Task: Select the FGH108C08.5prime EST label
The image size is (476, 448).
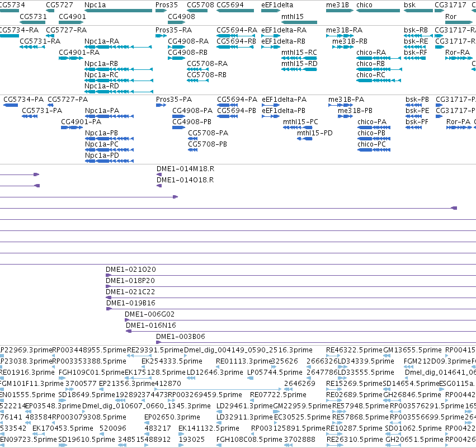Action: pos(249,439)
